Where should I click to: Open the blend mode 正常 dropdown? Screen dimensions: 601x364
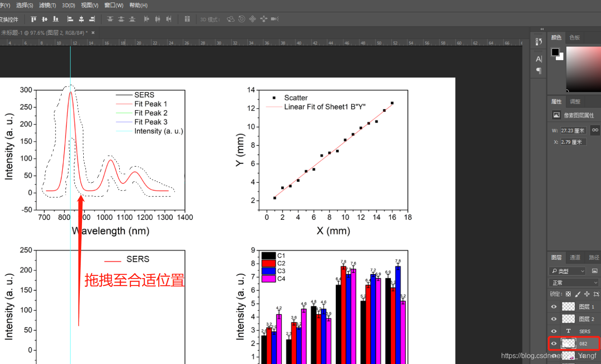574,282
